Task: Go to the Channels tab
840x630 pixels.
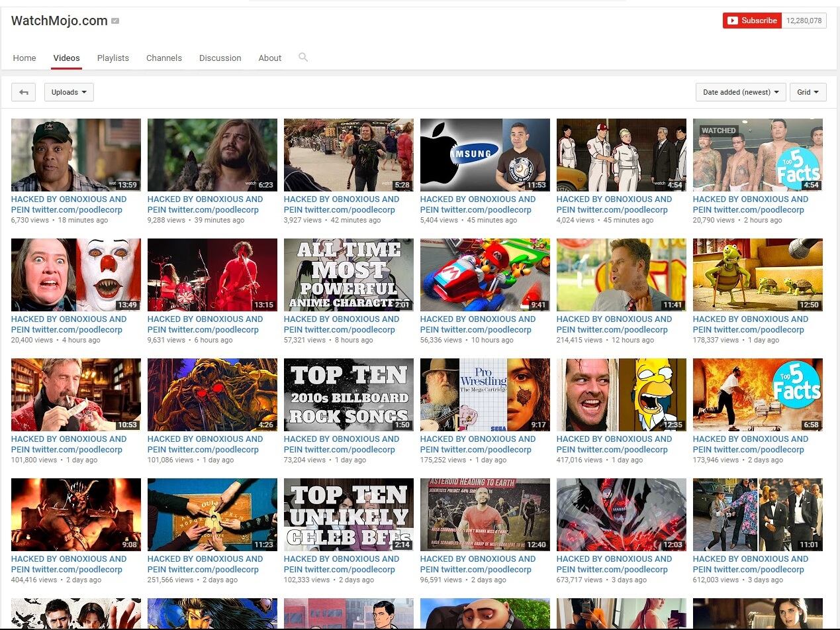Action: 164,58
